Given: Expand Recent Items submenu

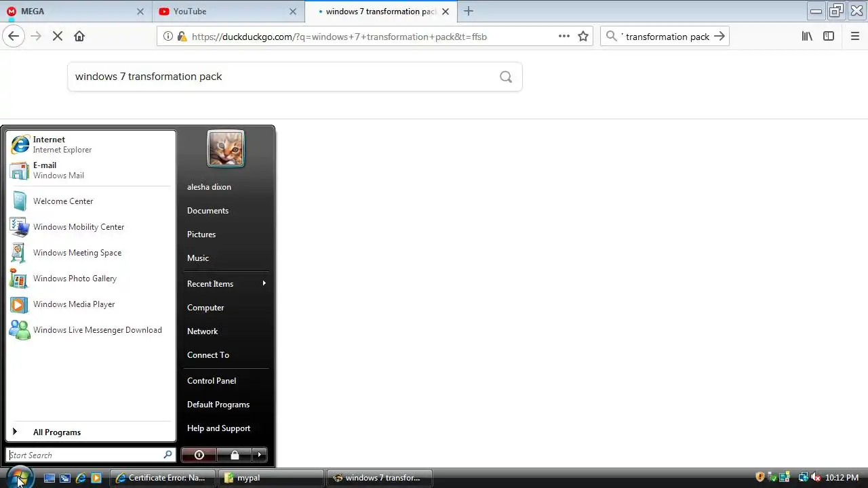Looking at the screenshot, I should tap(226, 284).
